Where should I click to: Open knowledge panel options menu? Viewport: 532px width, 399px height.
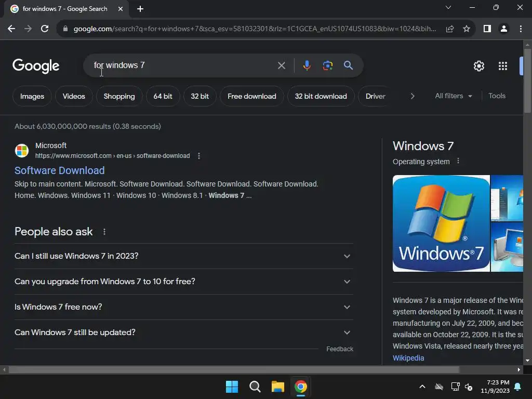click(x=458, y=161)
